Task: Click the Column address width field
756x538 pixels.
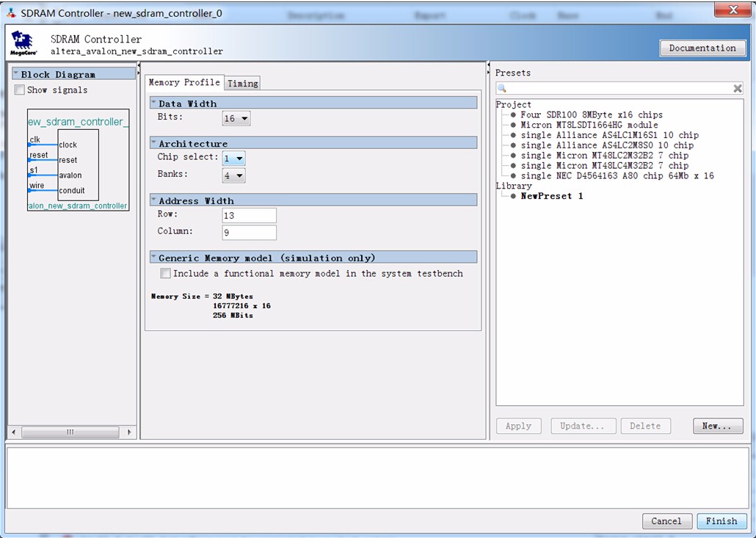Action: [250, 233]
